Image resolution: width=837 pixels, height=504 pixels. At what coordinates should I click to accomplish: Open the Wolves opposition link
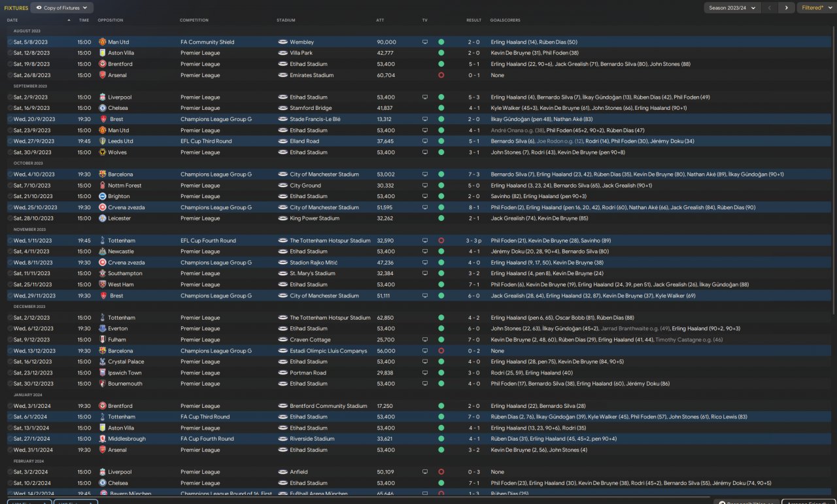(118, 152)
